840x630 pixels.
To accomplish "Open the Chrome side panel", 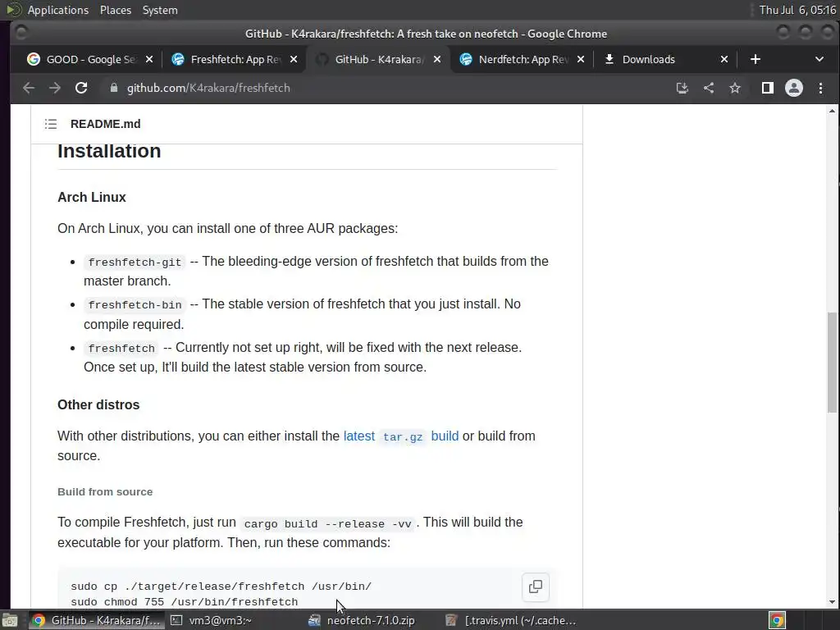I will tap(768, 88).
